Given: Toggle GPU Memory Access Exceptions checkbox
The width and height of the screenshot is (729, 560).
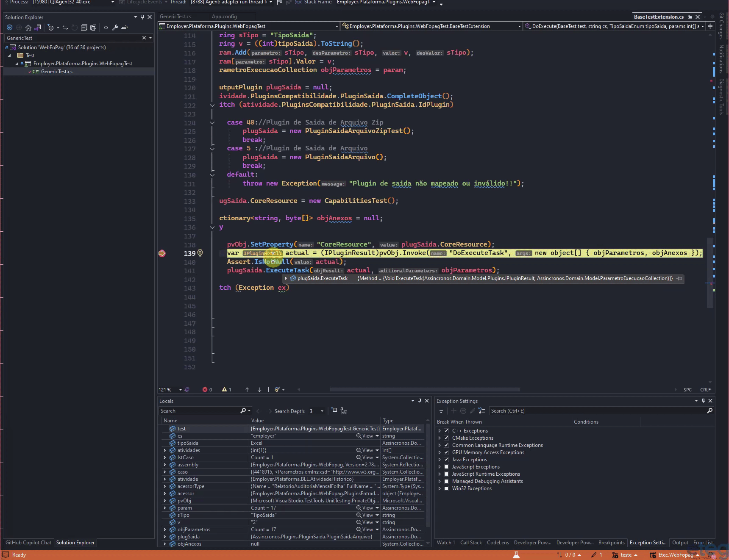Looking at the screenshot, I should tap(446, 452).
